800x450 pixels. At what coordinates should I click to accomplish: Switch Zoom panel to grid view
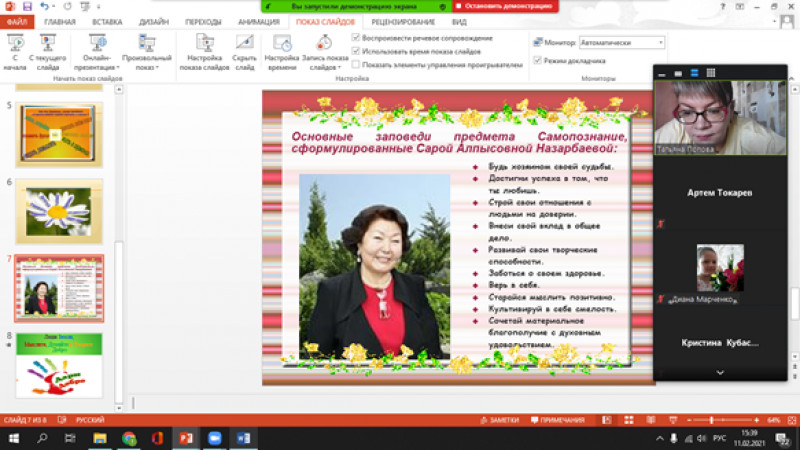click(711, 73)
